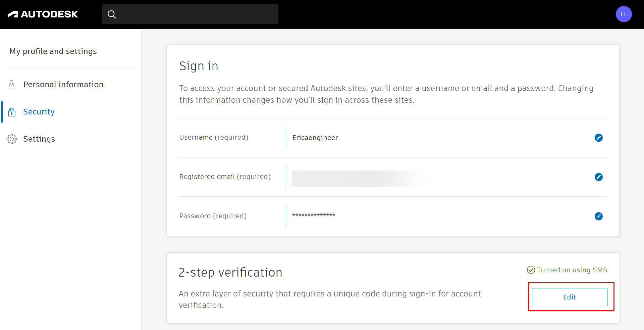Click the blurred Registered email value
Image resolution: width=644 pixels, height=330 pixels.
tap(362, 177)
